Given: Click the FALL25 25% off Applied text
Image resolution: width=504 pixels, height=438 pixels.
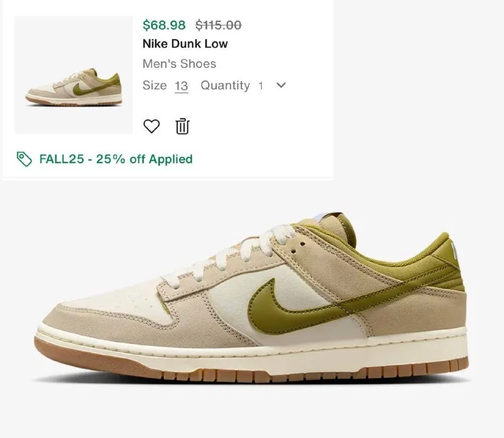Looking at the screenshot, I should pos(116,159).
